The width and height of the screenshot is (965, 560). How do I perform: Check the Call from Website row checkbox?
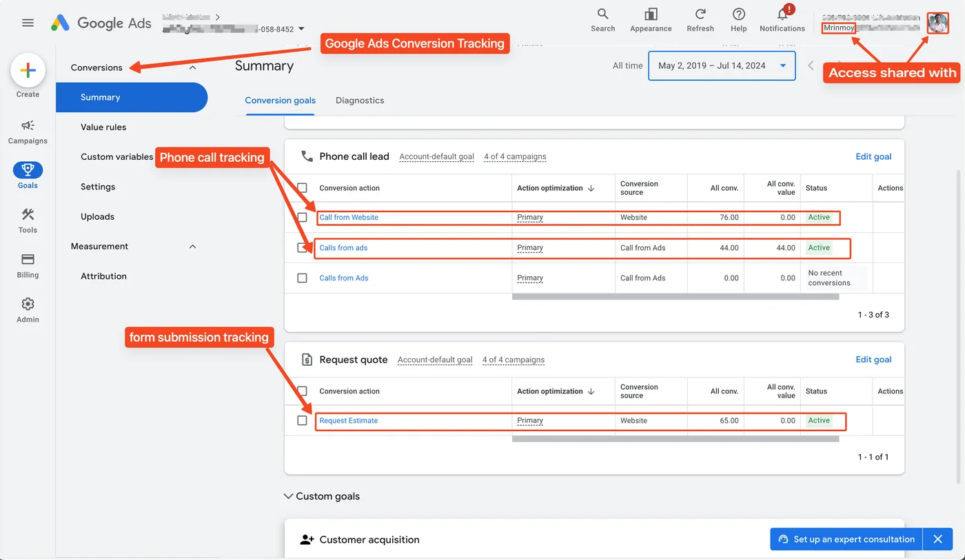[x=302, y=217]
